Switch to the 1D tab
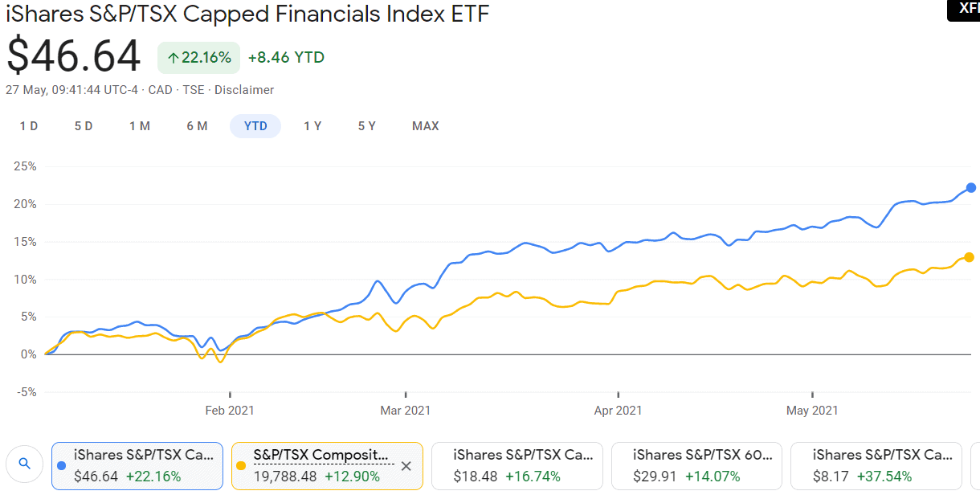Image resolution: width=980 pixels, height=495 pixels. 28,126
